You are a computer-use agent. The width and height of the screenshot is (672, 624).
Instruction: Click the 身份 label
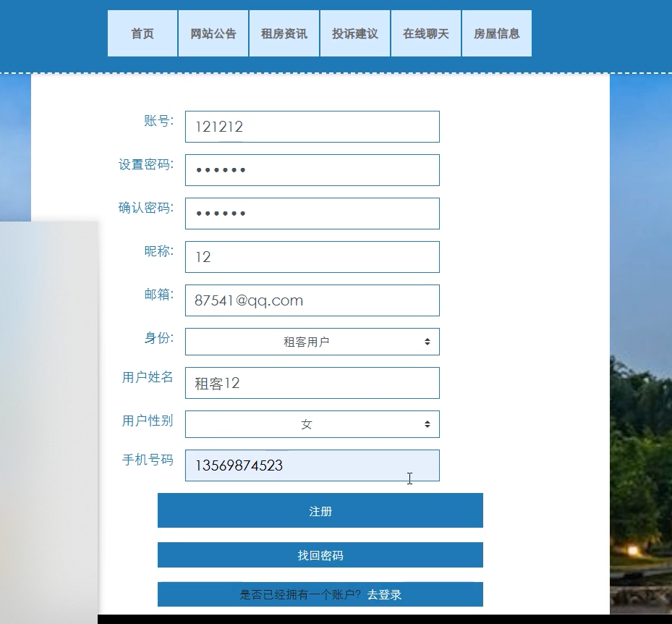click(x=158, y=338)
